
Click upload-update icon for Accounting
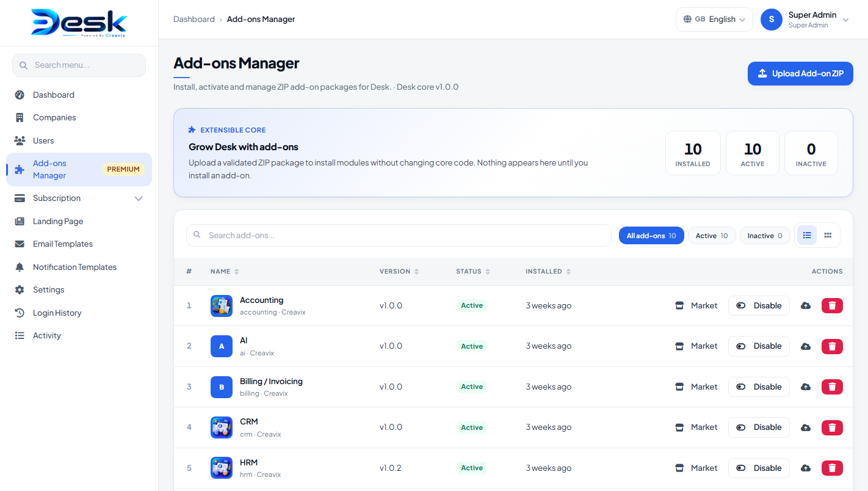806,305
